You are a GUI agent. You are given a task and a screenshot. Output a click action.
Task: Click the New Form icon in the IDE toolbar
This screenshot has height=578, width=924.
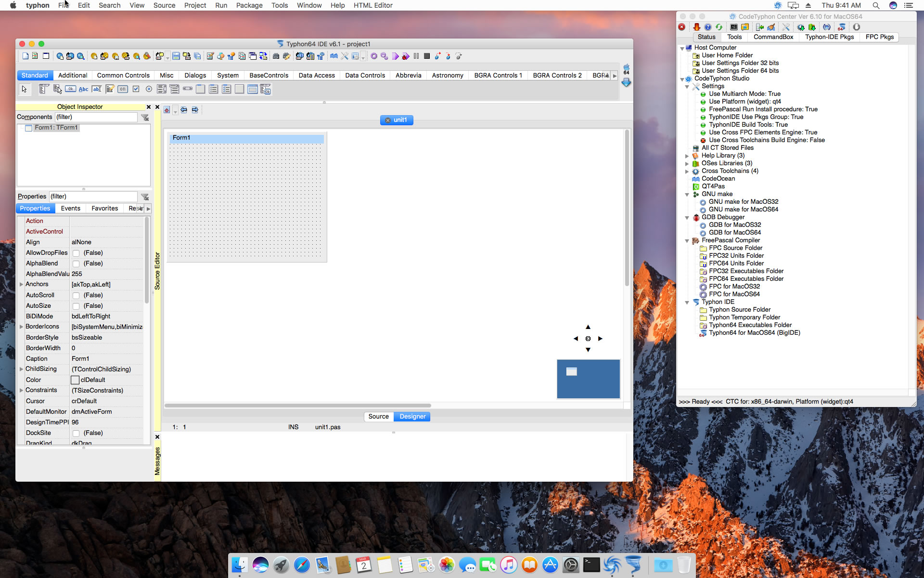46,56
